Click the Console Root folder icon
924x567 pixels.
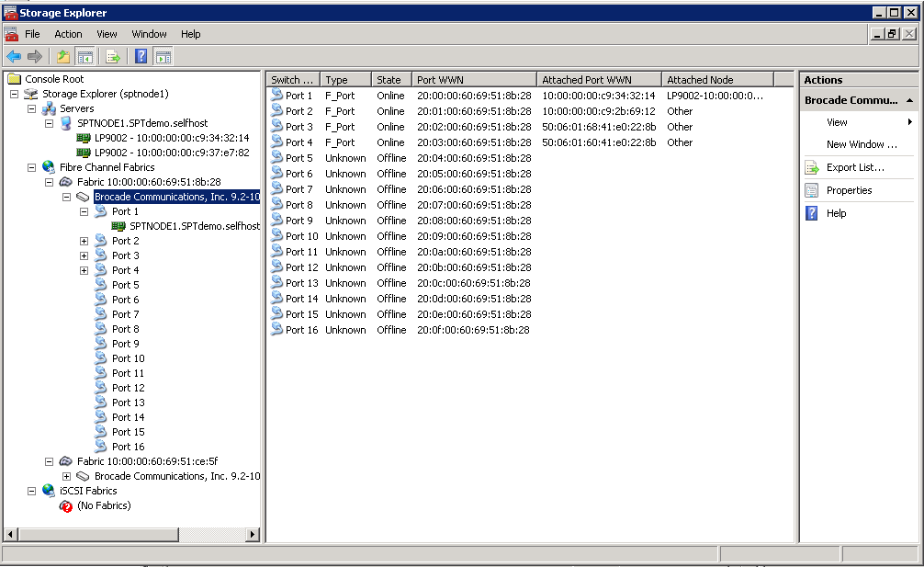[14, 79]
